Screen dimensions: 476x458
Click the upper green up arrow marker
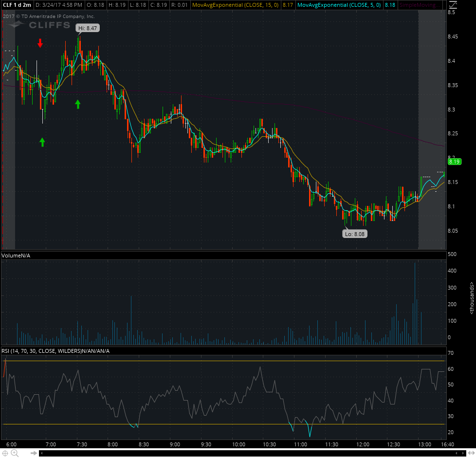pyautogui.click(x=77, y=104)
